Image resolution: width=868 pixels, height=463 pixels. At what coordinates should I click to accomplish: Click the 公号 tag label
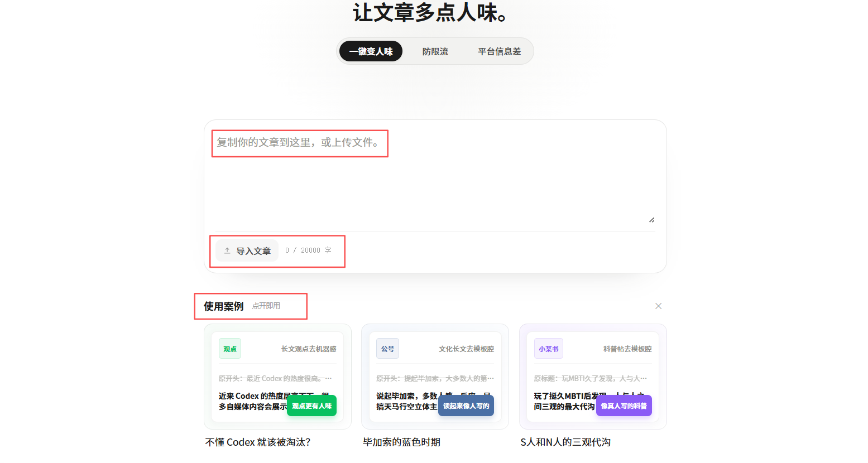pyautogui.click(x=387, y=349)
